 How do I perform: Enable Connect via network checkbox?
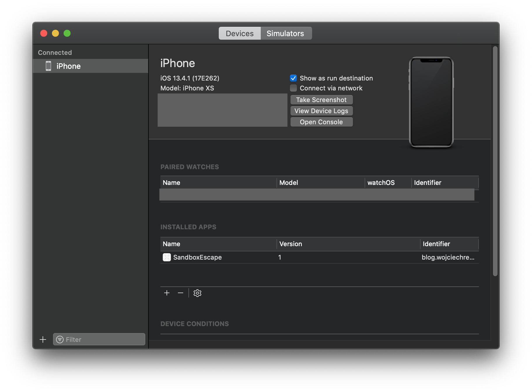(x=293, y=88)
